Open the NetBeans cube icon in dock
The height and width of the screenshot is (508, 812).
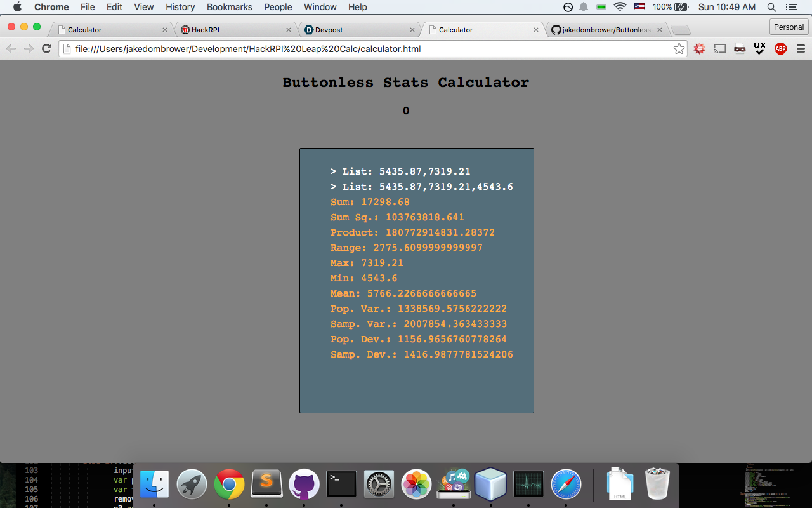[x=491, y=485]
